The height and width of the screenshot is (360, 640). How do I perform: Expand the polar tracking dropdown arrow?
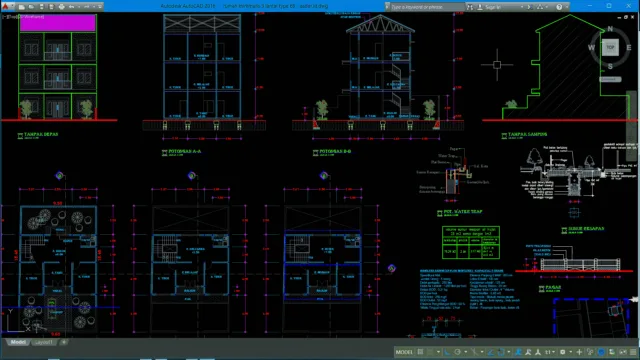click(x=466, y=352)
